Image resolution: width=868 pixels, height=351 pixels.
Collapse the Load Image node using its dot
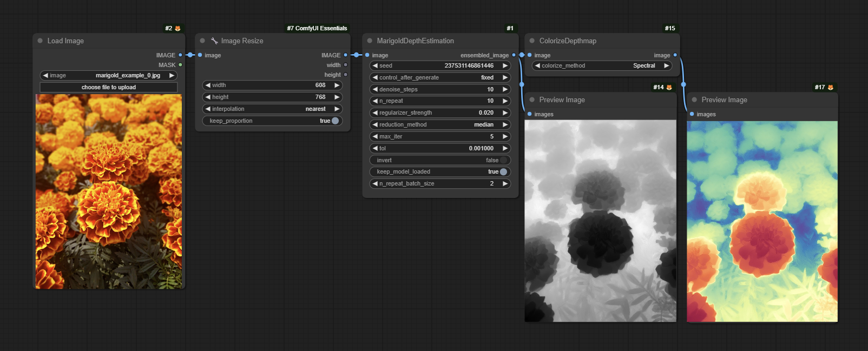40,41
